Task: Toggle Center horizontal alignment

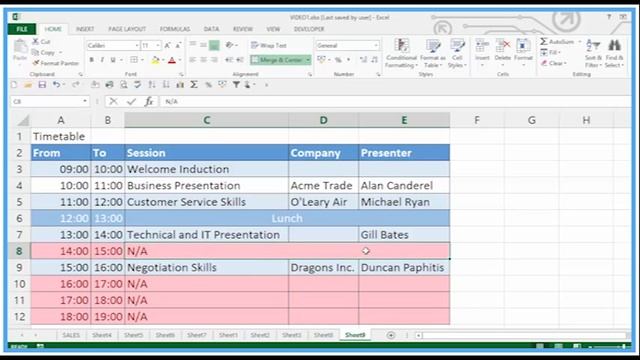Action: pyautogui.click(x=203, y=60)
